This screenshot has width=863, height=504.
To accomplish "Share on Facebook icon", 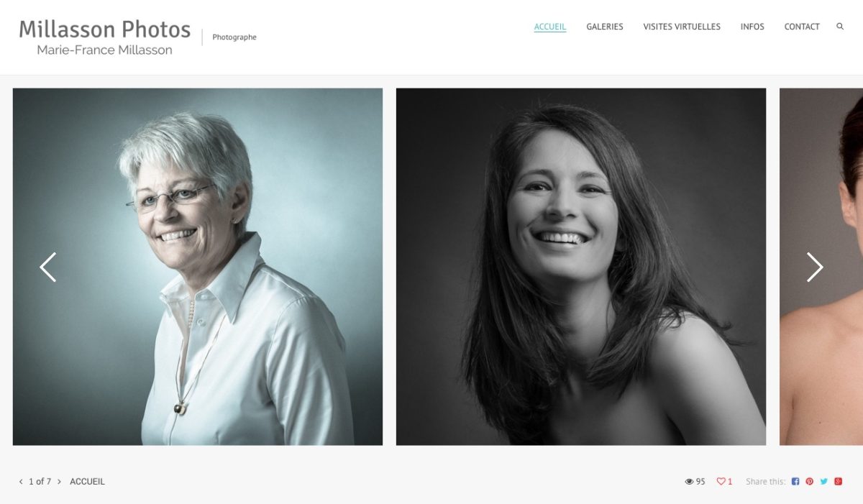I will [x=795, y=482].
